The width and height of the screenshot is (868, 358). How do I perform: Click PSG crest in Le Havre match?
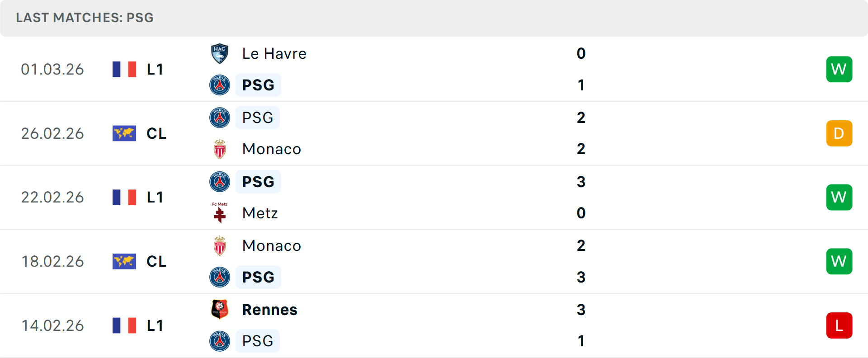click(220, 85)
